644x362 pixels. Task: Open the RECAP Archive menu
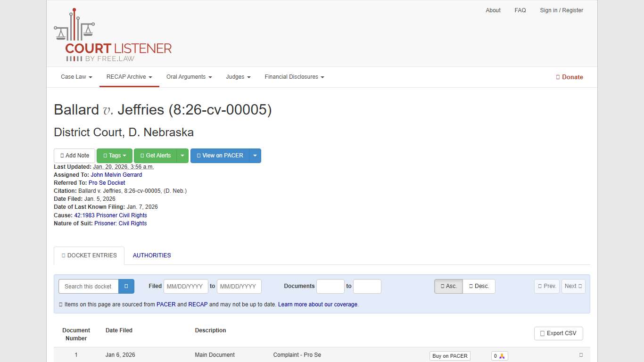(x=129, y=77)
